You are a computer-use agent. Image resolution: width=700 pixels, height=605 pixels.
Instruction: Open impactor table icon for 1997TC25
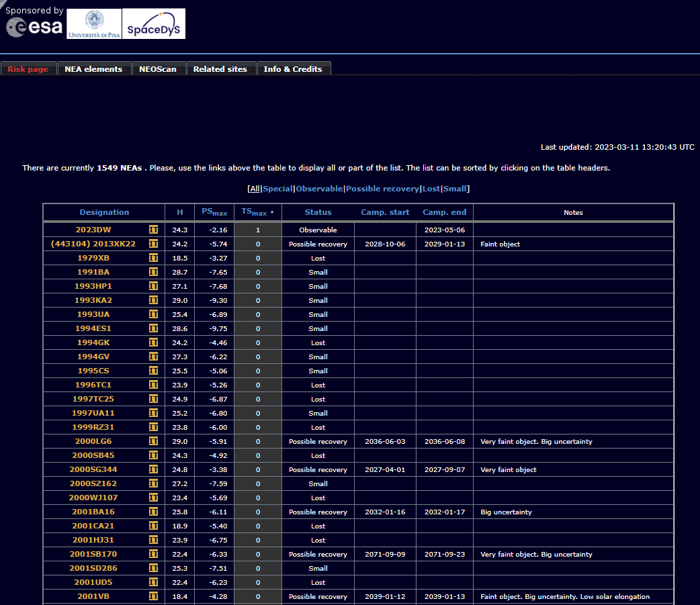tap(154, 399)
